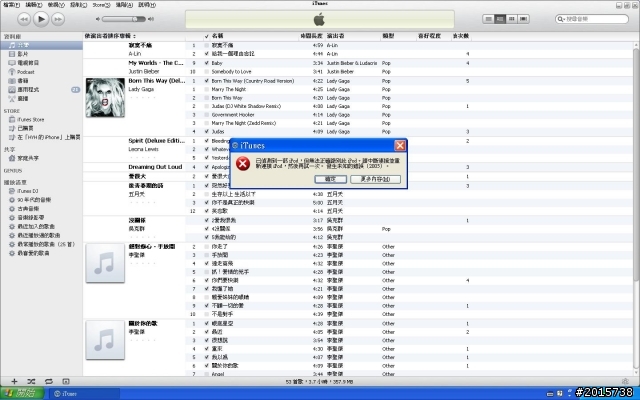Check Marry The Night (Zedd Remix) checkbox
This screenshot has height=400, width=640.
point(207,123)
